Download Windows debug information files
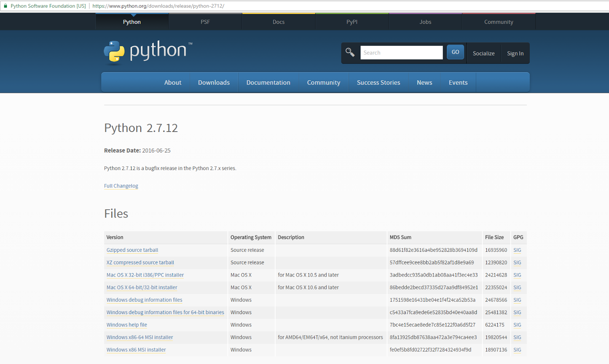 click(144, 300)
